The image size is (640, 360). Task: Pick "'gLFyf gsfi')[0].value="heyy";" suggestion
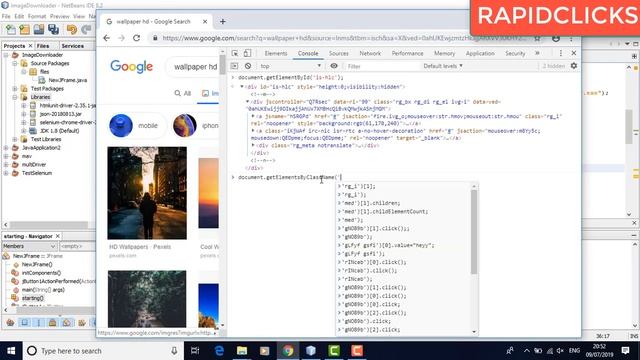coord(387,245)
